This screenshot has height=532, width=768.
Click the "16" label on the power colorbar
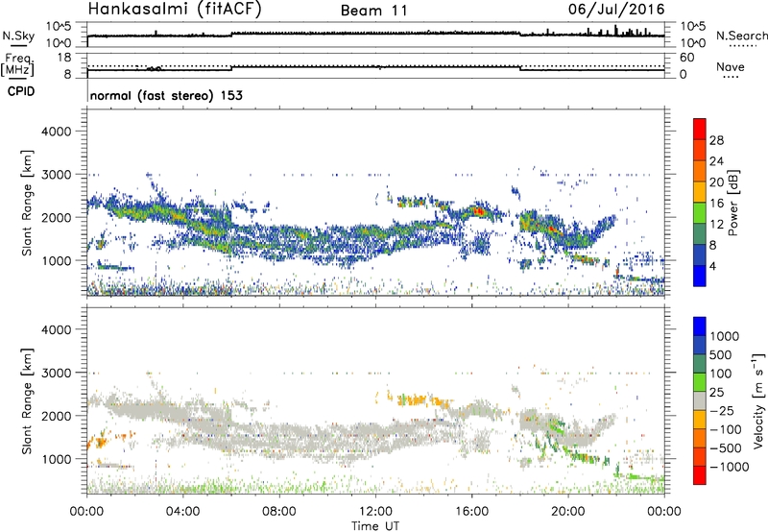[x=716, y=204]
